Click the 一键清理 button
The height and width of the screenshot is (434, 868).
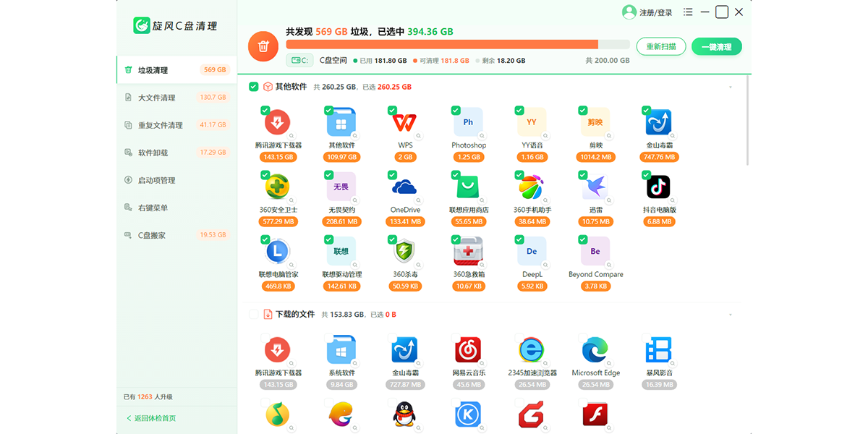click(716, 47)
